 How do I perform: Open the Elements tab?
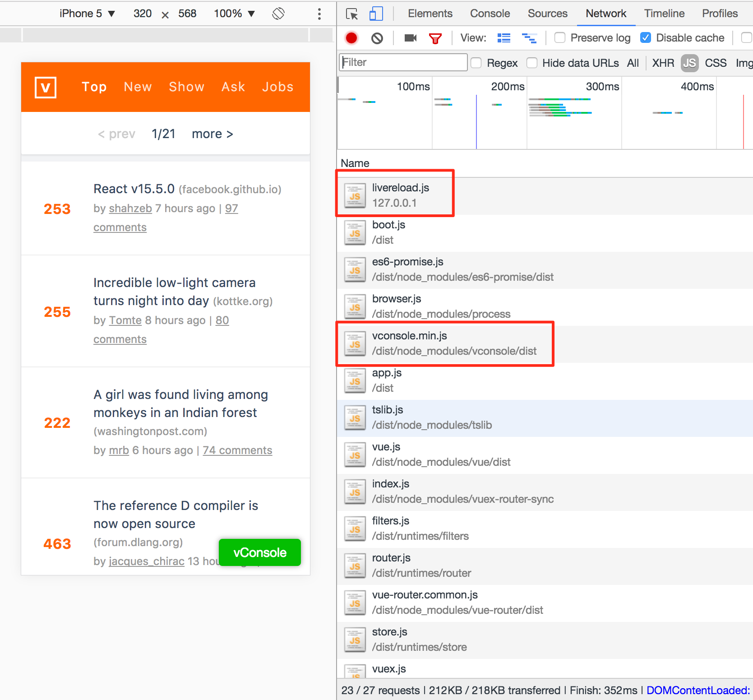pos(430,14)
